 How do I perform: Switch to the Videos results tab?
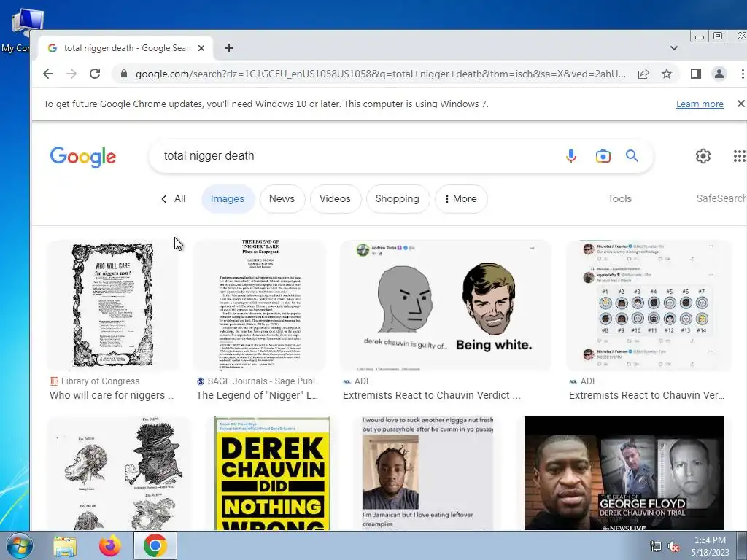coord(335,198)
